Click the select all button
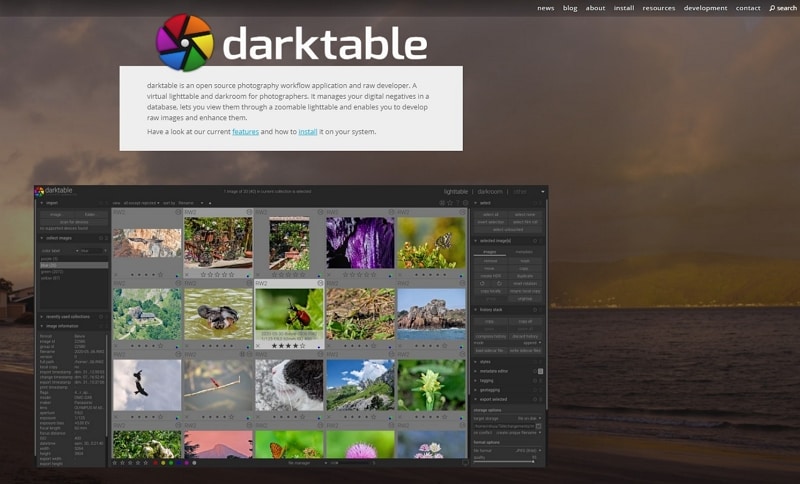 [x=490, y=215]
